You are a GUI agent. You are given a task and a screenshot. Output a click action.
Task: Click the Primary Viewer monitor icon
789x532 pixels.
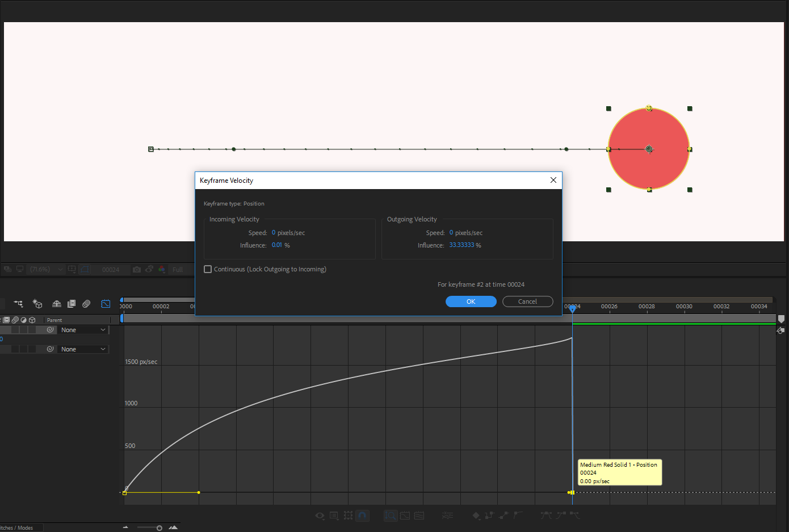tap(20, 269)
